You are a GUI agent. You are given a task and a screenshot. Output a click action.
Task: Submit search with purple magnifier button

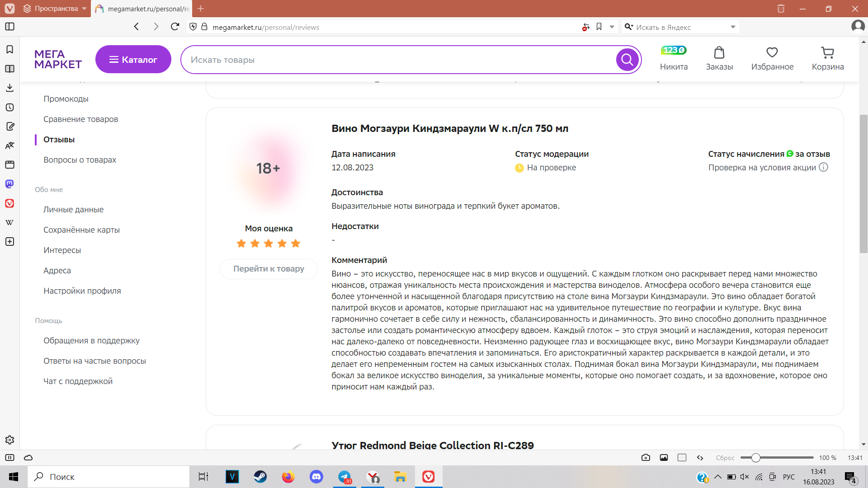(x=627, y=59)
